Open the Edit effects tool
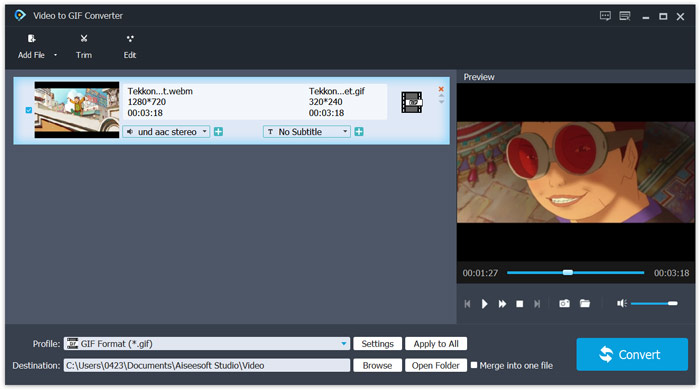This screenshot has height=390, width=700. (x=130, y=46)
